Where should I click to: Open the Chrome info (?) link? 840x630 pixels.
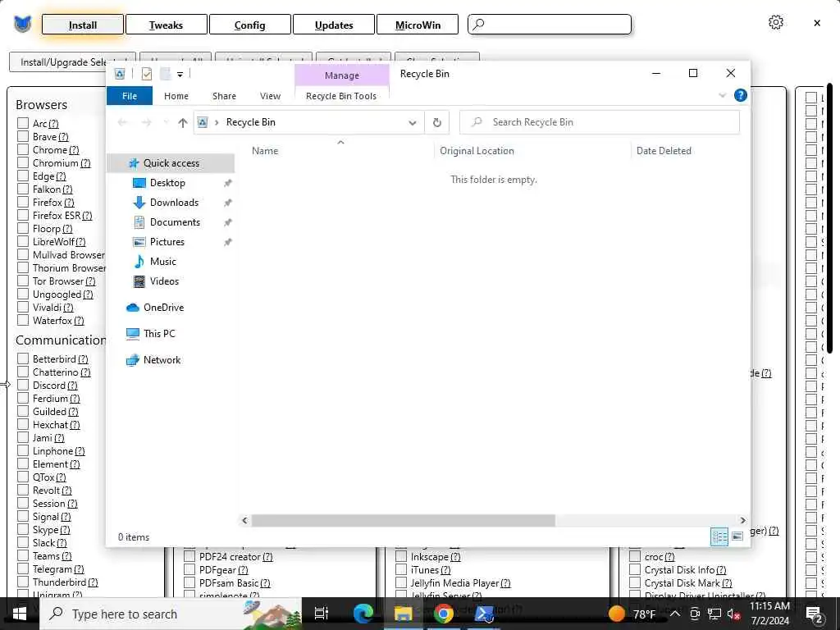click(74, 150)
